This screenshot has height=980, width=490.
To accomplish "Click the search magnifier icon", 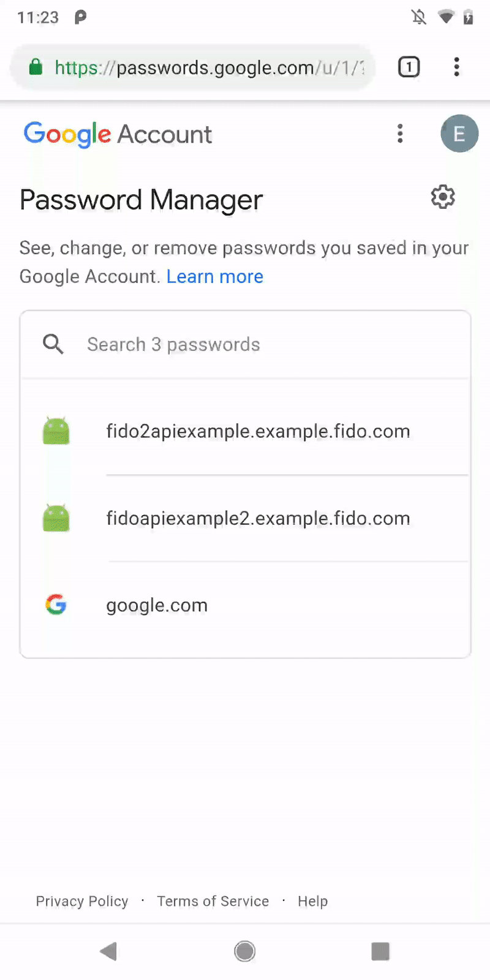I will pyautogui.click(x=53, y=344).
